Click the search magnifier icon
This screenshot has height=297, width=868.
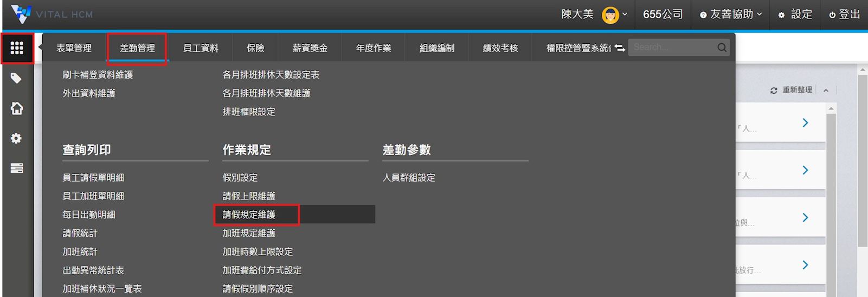coord(722,48)
